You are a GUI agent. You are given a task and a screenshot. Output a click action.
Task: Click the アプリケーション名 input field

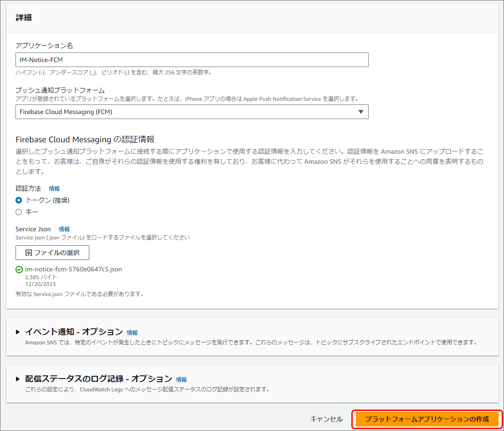coord(192,60)
